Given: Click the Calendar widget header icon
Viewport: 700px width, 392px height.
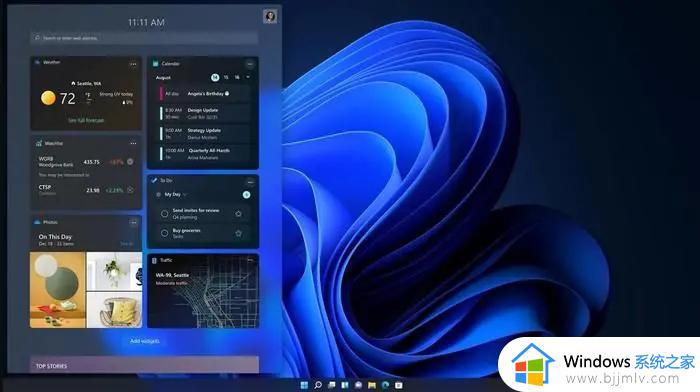Looking at the screenshot, I should coord(155,63).
